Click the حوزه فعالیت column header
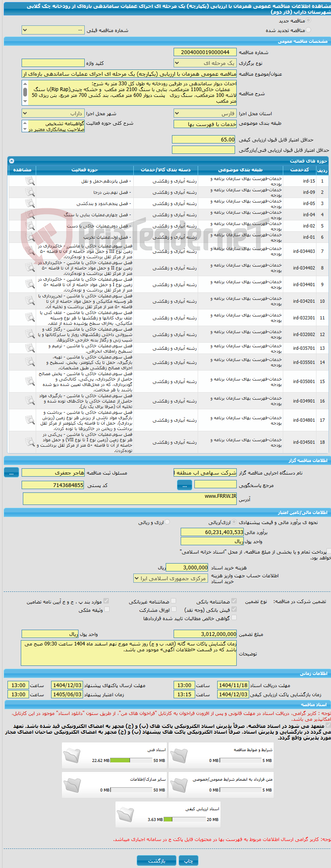 85,170
